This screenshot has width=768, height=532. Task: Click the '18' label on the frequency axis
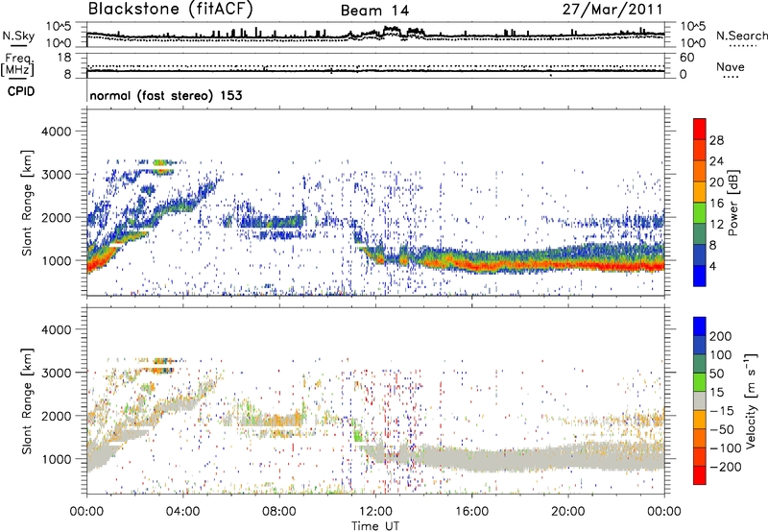coord(63,58)
